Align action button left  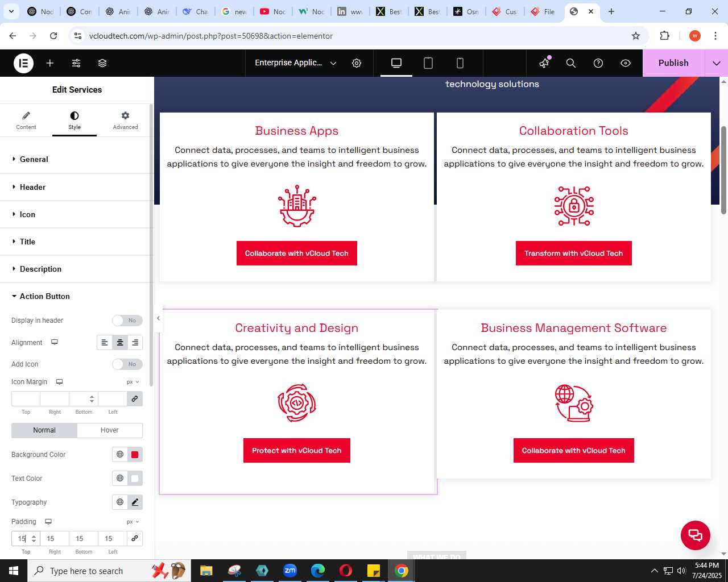(105, 343)
